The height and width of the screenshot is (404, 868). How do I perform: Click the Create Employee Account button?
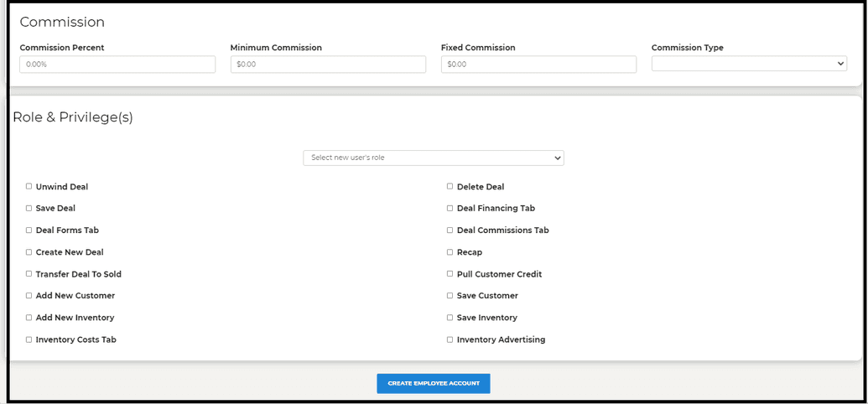click(434, 384)
